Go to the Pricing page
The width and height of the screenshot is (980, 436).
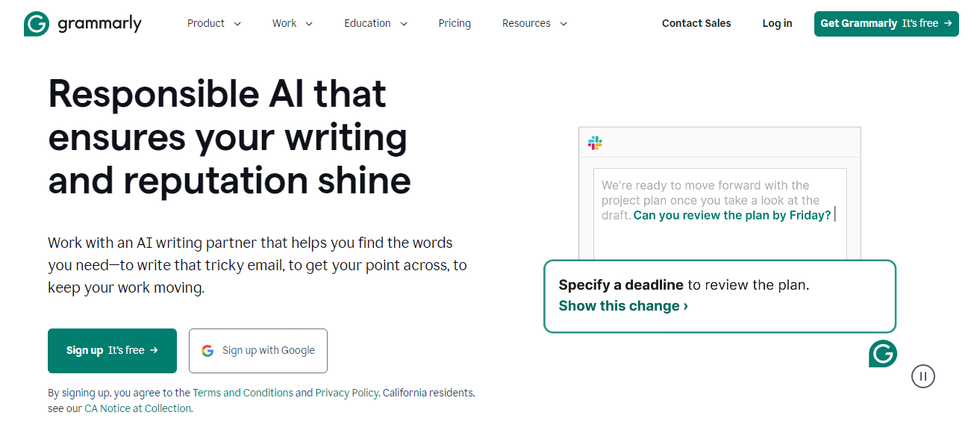[455, 23]
